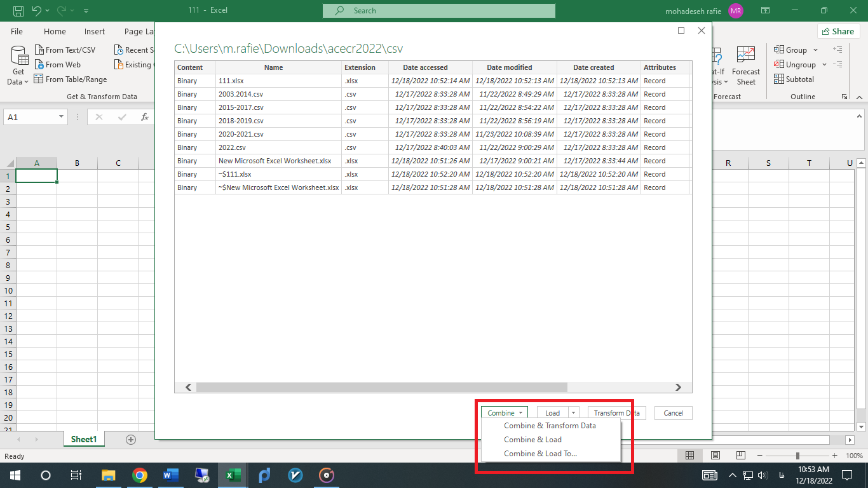The height and width of the screenshot is (488, 868).
Task: Click the zoom out minus button
Action: pyautogui.click(x=759, y=456)
